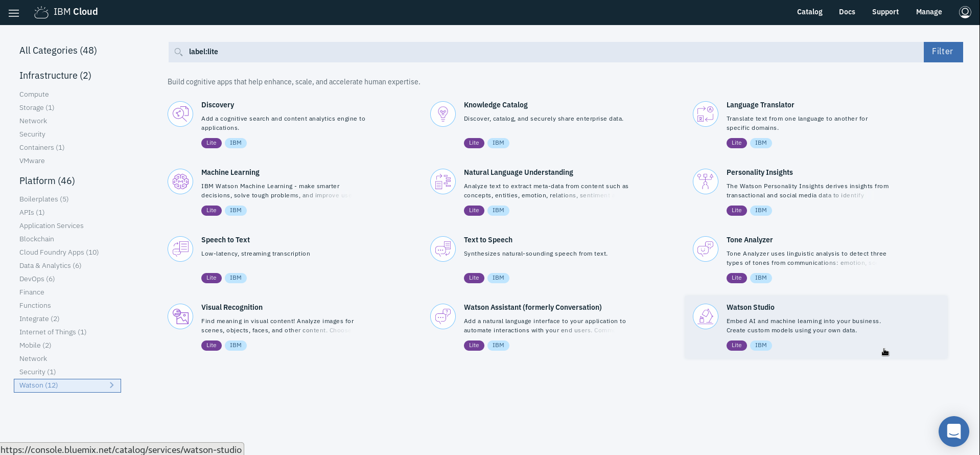Select the Application Services category
980x455 pixels.
pyautogui.click(x=52, y=226)
